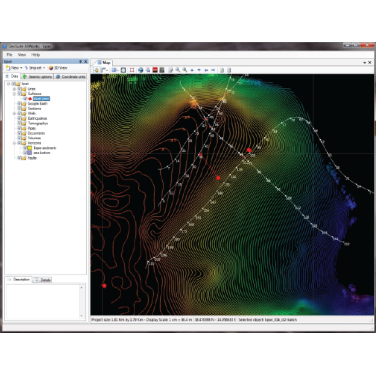This screenshot has width=376, height=376.
Task: Select the red zoom-to-extent frame icon
Action: (x=132, y=70)
